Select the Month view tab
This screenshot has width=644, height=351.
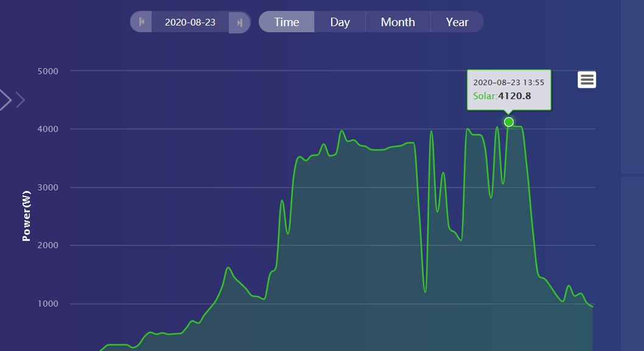(x=398, y=22)
